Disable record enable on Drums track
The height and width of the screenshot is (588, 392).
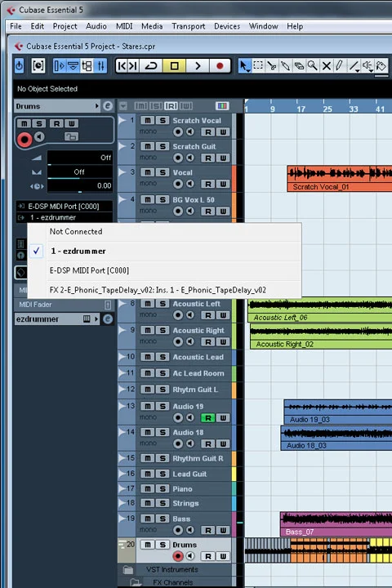pyautogui.click(x=178, y=556)
